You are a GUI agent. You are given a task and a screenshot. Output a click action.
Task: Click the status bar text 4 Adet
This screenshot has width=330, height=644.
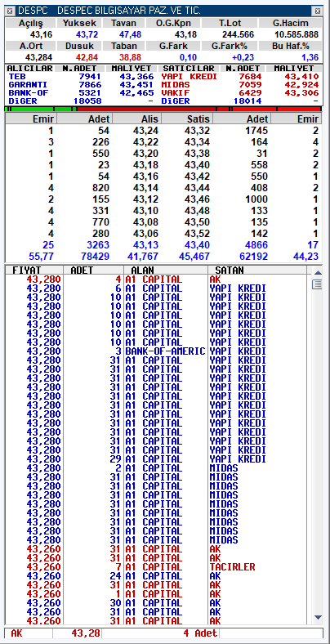point(200,633)
